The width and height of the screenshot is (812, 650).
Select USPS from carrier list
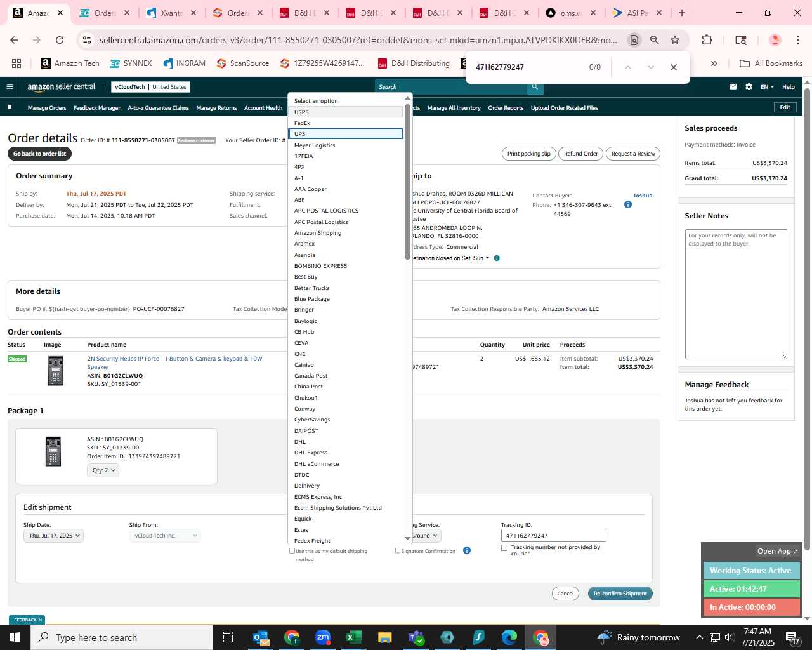346,112
